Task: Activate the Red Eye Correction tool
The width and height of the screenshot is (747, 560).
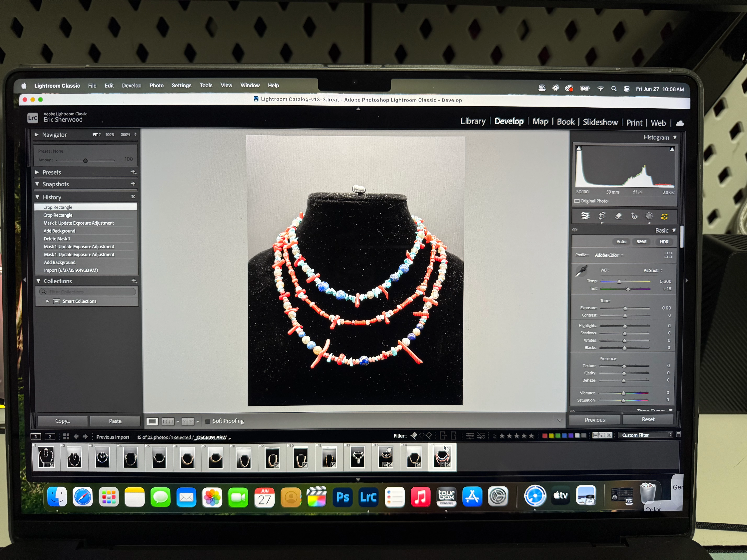Action: point(634,216)
